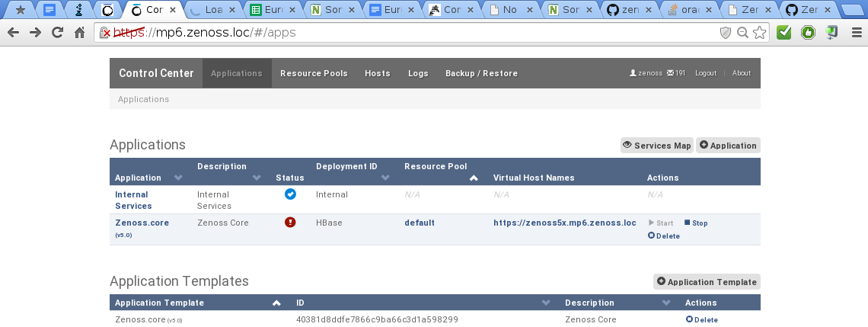Click the green thumbs-up extension icon
Image resolution: width=868 pixels, height=327 pixels.
pyautogui.click(x=808, y=33)
